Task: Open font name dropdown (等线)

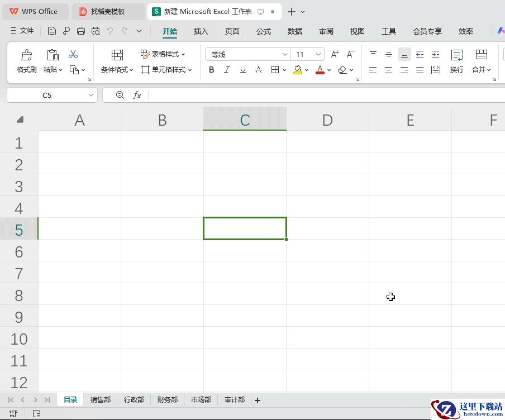Action: [x=285, y=54]
